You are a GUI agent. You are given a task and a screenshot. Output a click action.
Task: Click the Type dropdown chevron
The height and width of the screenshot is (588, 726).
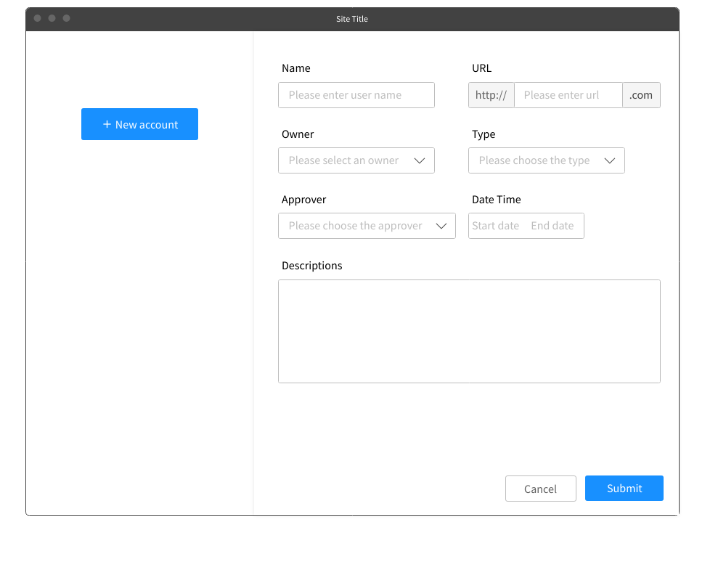(610, 160)
